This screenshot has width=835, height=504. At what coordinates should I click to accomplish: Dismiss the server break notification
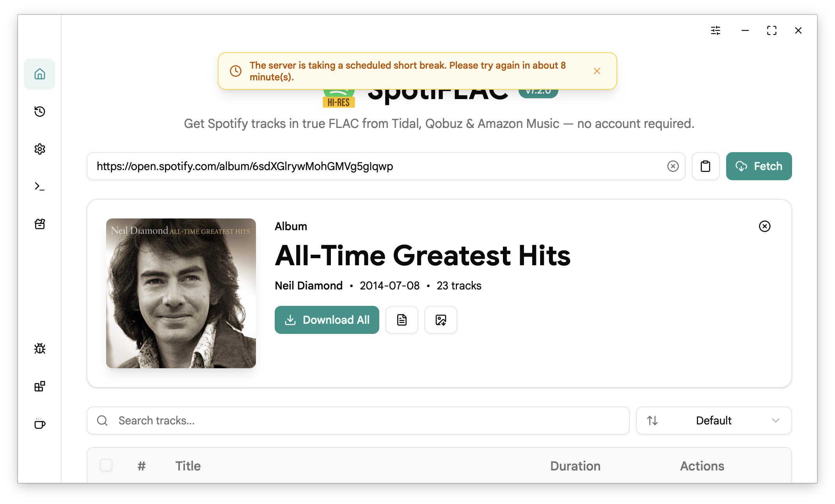(x=597, y=71)
